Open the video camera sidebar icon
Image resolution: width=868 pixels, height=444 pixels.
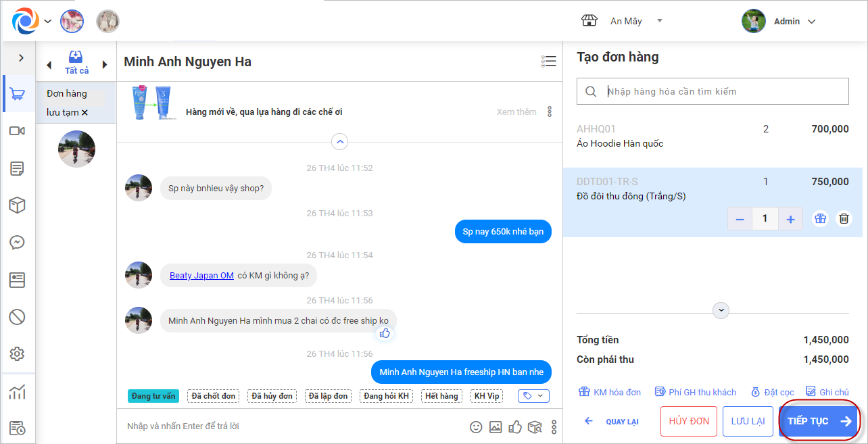[x=18, y=131]
